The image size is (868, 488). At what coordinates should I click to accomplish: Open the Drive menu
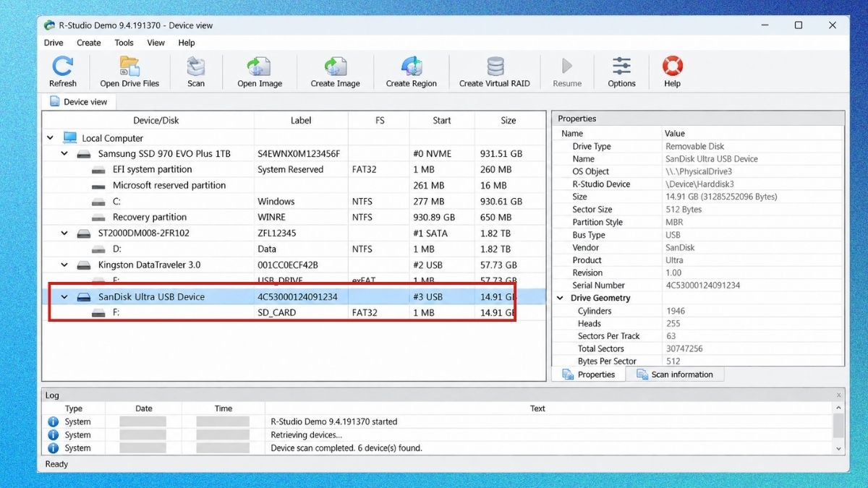(x=54, y=43)
